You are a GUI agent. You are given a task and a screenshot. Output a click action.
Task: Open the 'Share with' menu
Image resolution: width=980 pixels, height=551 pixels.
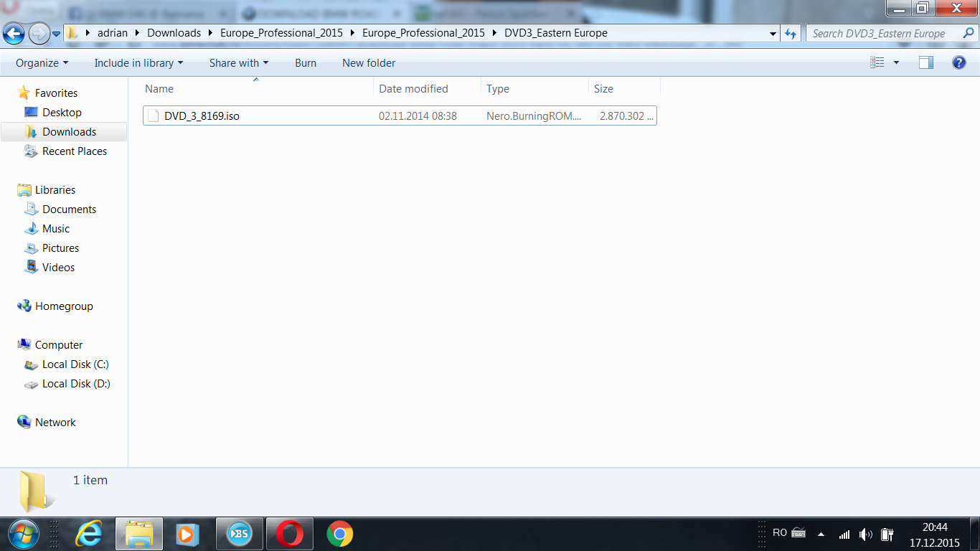[x=239, y=63]
